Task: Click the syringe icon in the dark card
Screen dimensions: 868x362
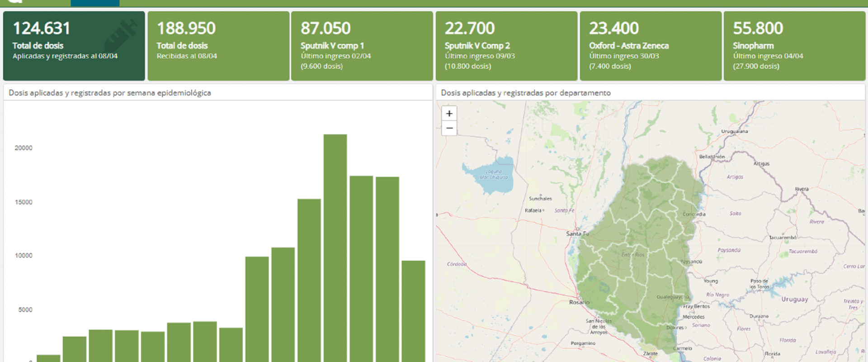Action: (x=121, y=35)
